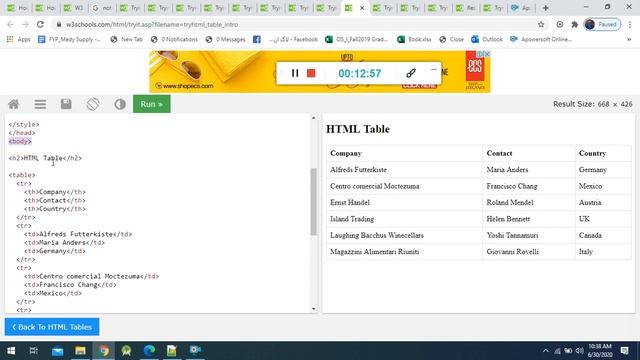Toggle dark theme contrast icon
Image resolution: width=640 pixels, height=360 pixels.
[120, 104]
